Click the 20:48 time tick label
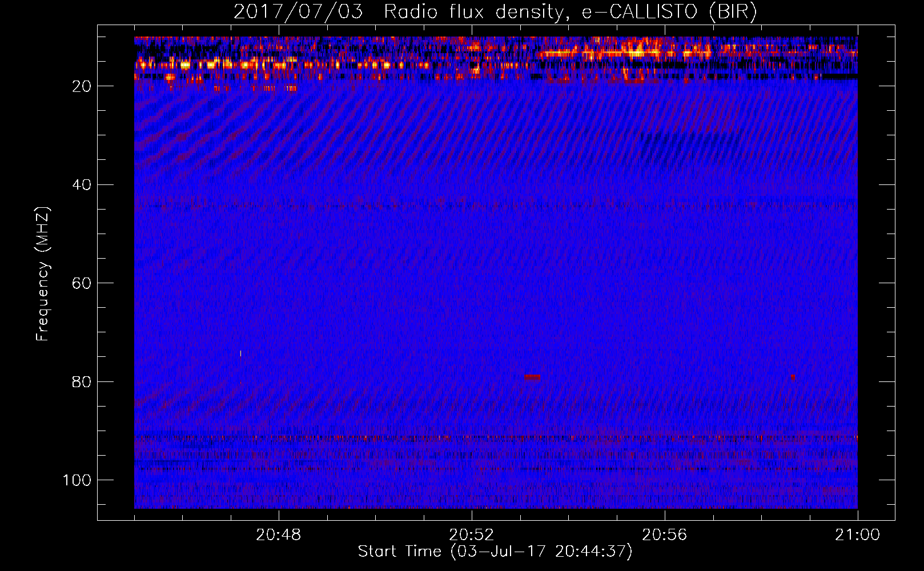Viewport: 924px width, 571px height. click(279, 535)
